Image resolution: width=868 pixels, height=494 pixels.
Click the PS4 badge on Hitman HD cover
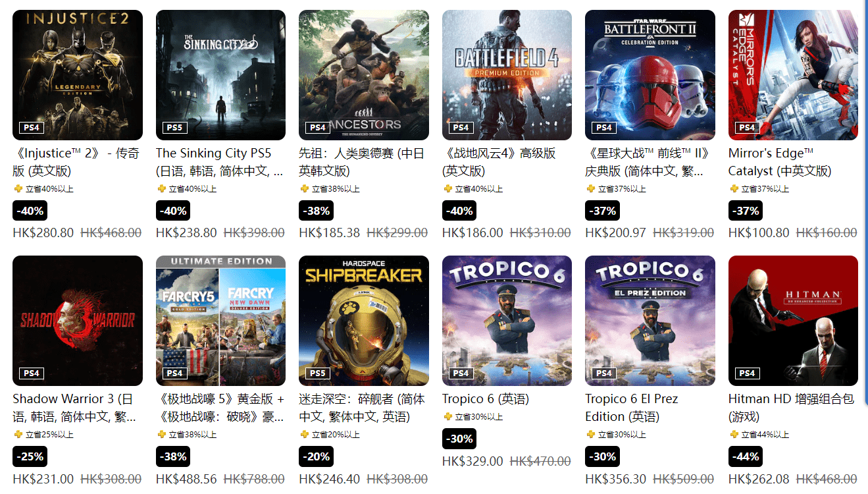pos(747,373)
